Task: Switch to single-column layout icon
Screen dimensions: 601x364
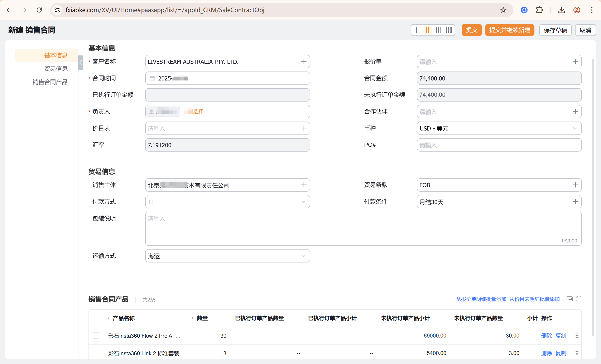Action: tap(417, 30)
